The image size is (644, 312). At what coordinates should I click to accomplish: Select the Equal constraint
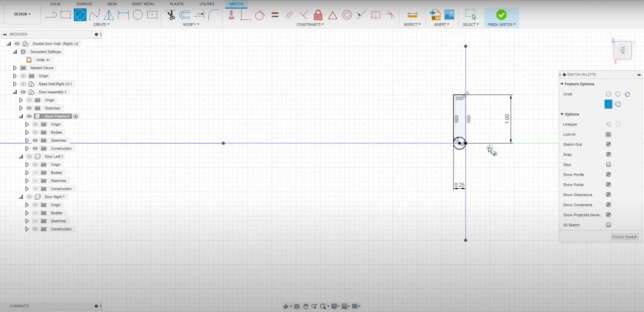(x=275, y=15)
